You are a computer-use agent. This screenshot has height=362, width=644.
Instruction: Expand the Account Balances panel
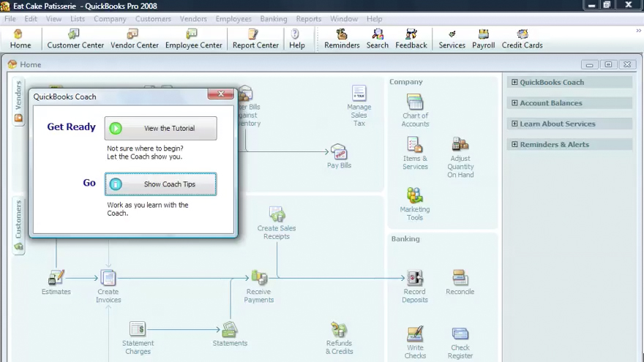[x=514, y=103]
